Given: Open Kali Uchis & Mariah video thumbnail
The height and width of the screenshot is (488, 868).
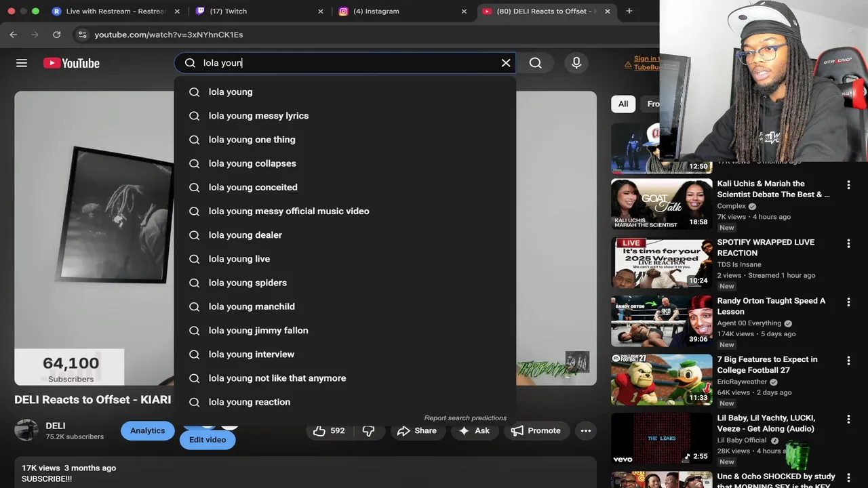Looking at the screenshot, I should 662,204.
